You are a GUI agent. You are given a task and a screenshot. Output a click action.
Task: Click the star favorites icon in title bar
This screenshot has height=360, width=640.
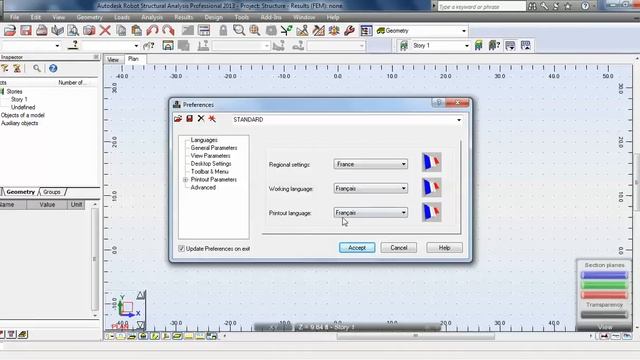point(568,6)
